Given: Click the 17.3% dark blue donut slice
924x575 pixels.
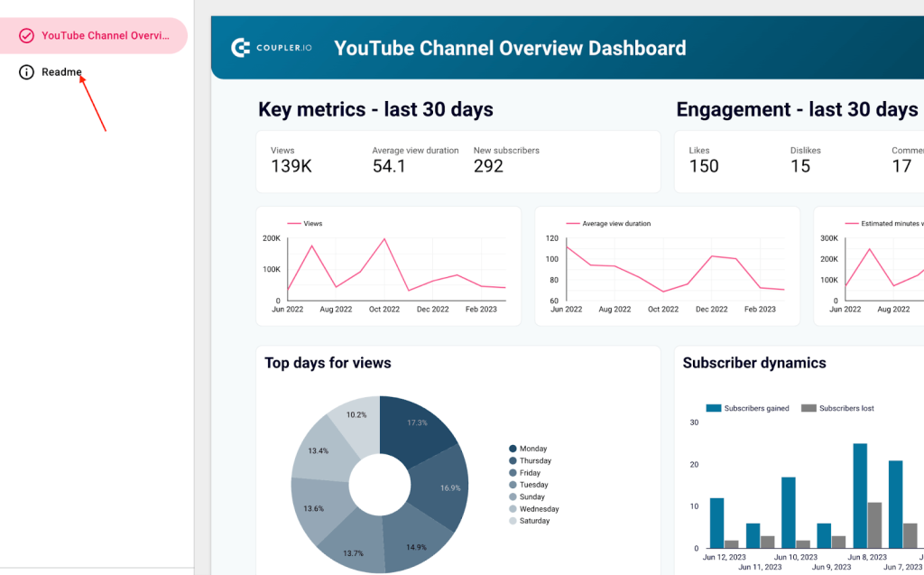Looking at the screenshot, I should pyautogui.click(x=418, y=422).
